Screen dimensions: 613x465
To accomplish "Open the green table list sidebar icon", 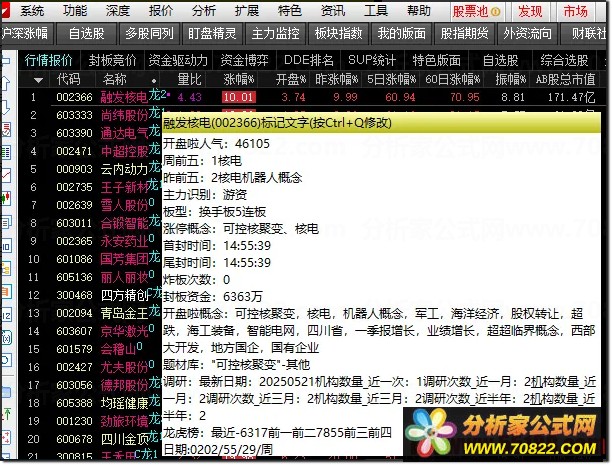I will 6,152.
